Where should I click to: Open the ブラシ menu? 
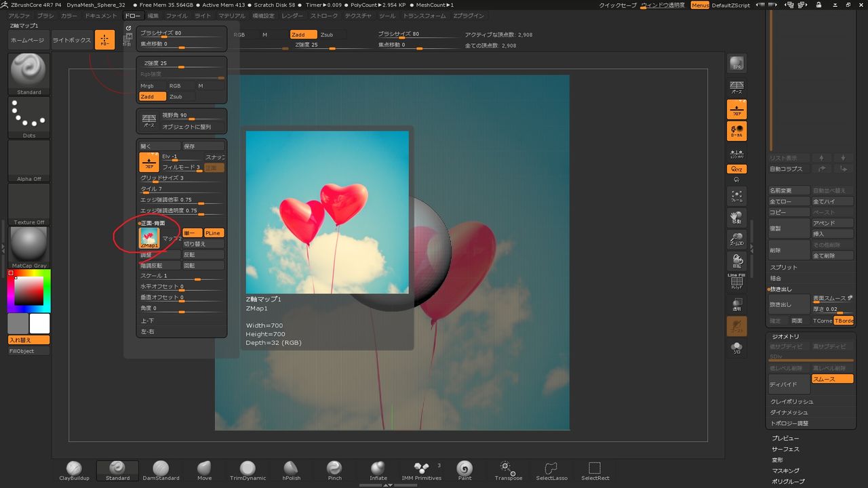[x=45, y=16]
